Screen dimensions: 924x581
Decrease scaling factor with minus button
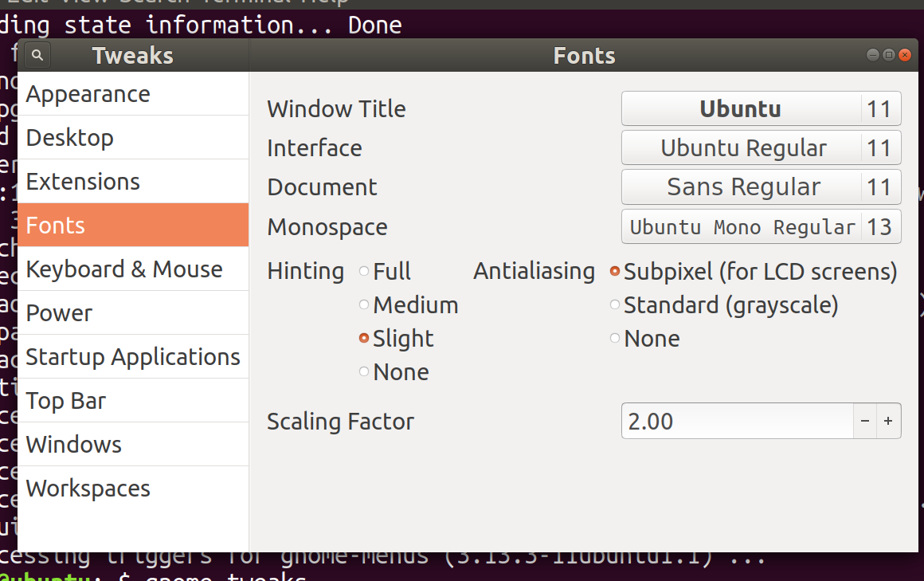click(865, 421)
